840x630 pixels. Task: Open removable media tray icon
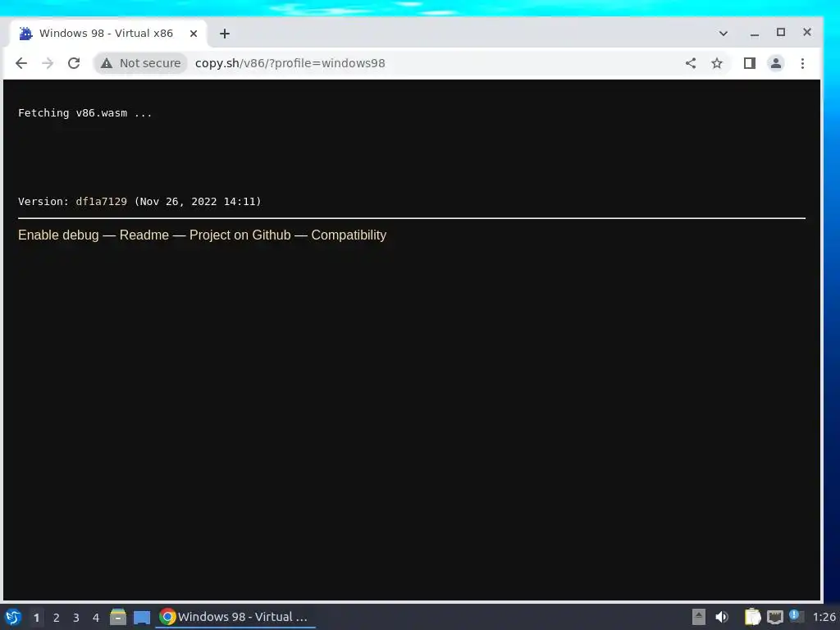coord(699,617)
